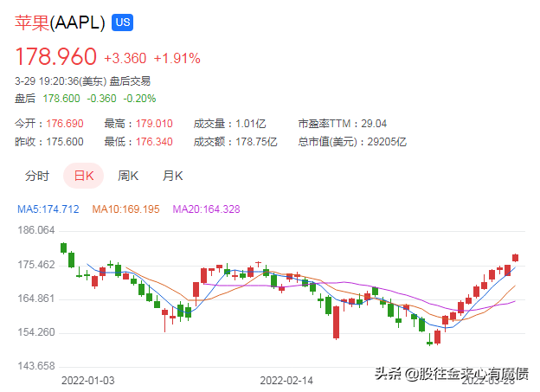
Task: Click the 今开 value 176.690
Action: pyautogui.click(x=65, y=124)
